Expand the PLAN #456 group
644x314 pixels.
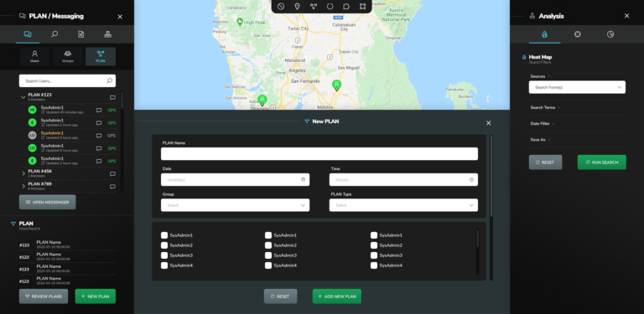(x=23, y=174)
